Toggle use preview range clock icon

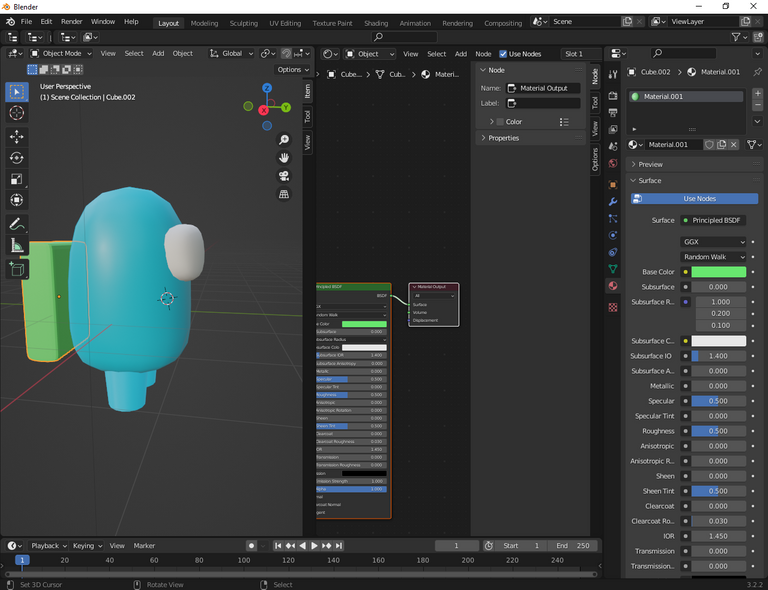[x=488, y=545]
